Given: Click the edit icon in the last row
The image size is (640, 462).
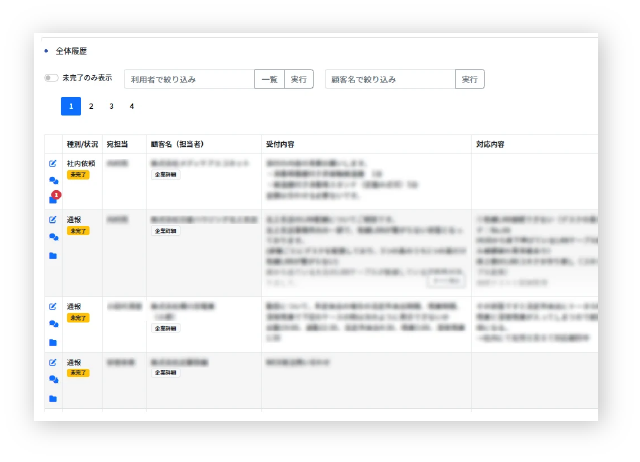Looking at the screenshot, I should coord(53,362).
